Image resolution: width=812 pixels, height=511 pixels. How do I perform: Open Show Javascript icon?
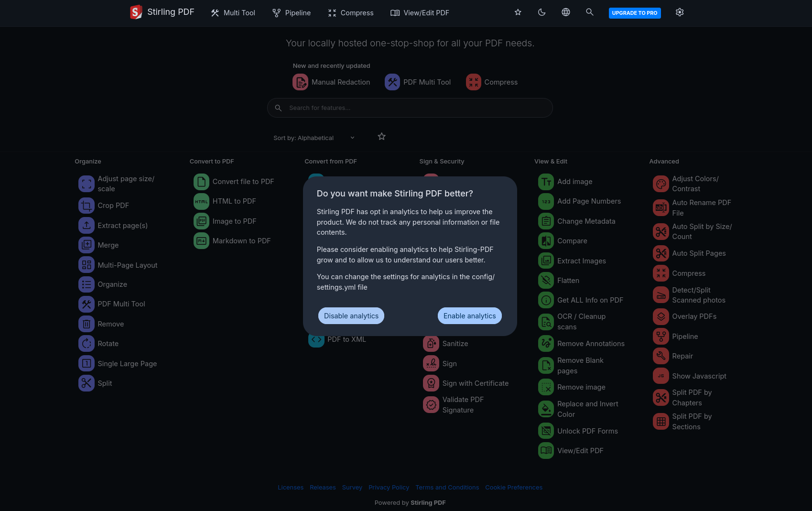[x=661, y=376]
